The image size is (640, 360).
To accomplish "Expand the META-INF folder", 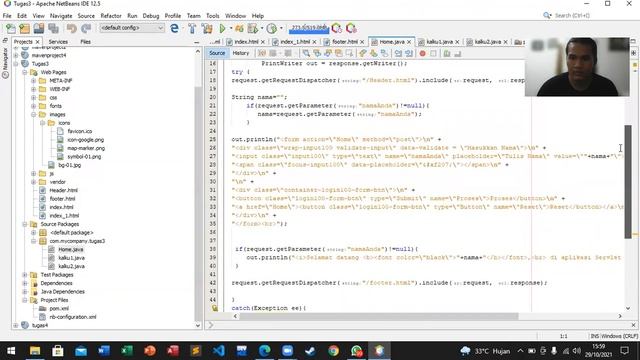I will [x=34, y=81].
